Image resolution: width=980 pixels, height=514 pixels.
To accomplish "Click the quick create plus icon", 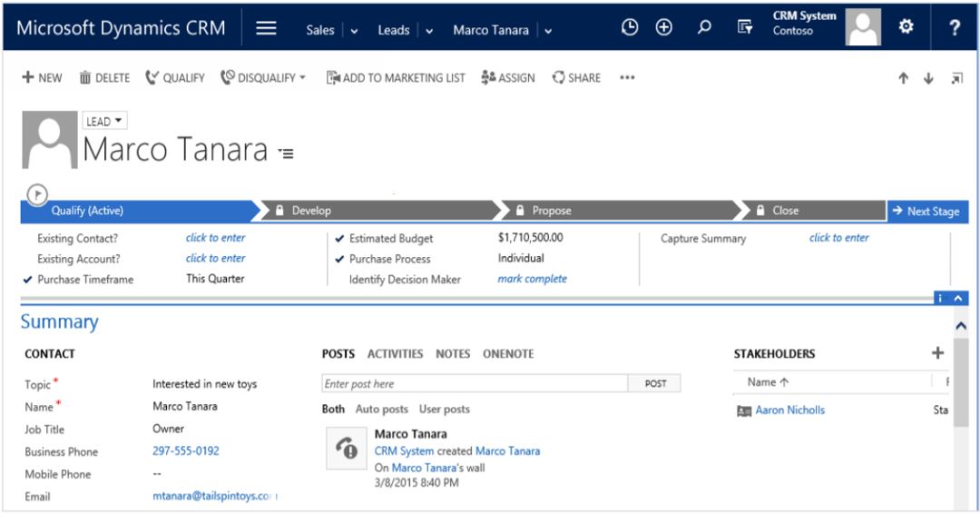I will (x=663, y=27).
